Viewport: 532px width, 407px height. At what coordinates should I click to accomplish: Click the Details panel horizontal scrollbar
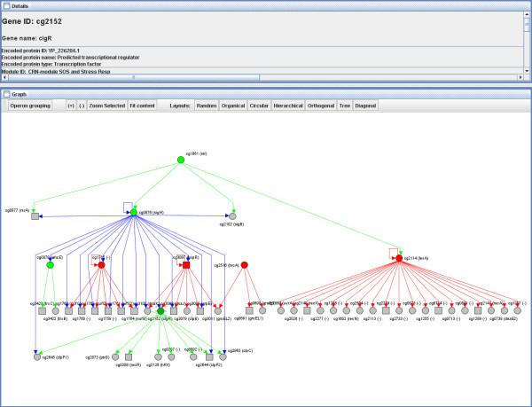coord(133,77)
